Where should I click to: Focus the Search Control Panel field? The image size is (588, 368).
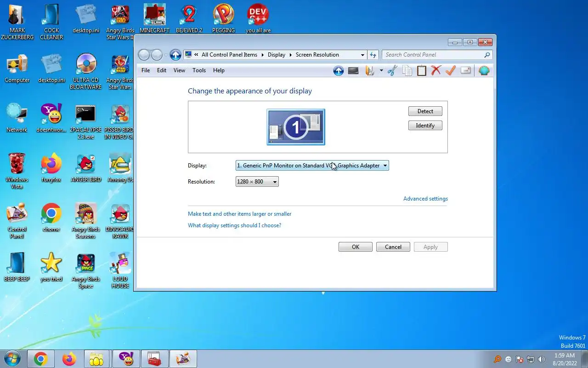(x=437, y=55)
